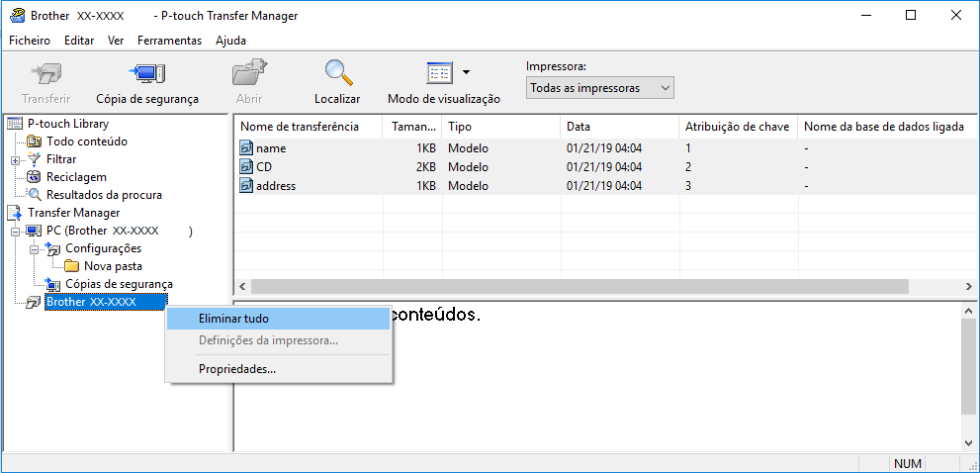
Task: Click the P-touch Library icon
Action: 15,124
